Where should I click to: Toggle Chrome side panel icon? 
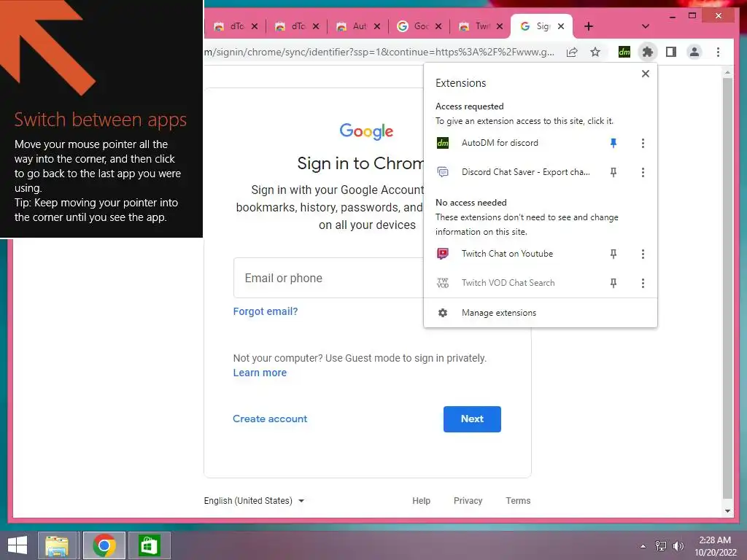click(671, 52)
